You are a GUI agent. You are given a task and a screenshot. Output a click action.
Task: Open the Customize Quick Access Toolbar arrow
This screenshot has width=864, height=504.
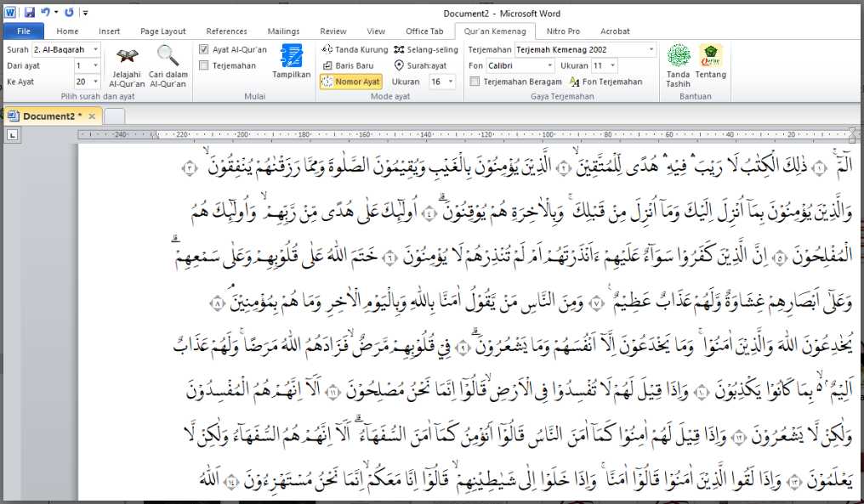[85, 13]
